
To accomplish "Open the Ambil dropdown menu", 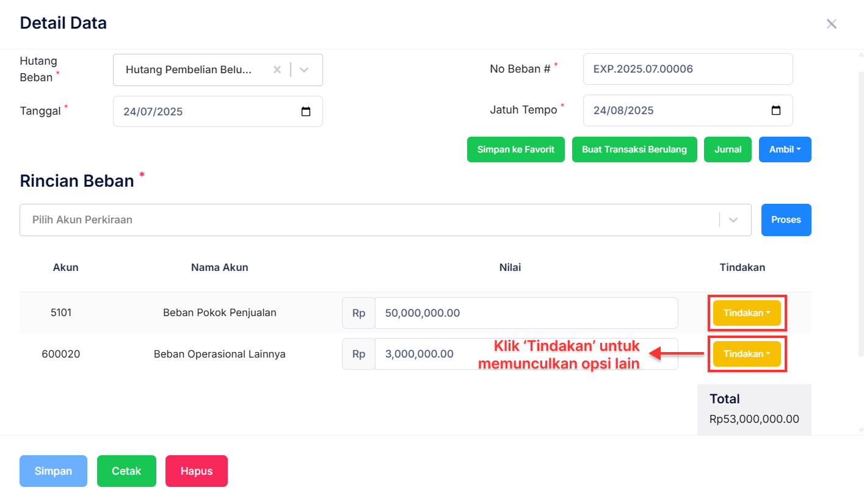I will (x=785, y=149).
